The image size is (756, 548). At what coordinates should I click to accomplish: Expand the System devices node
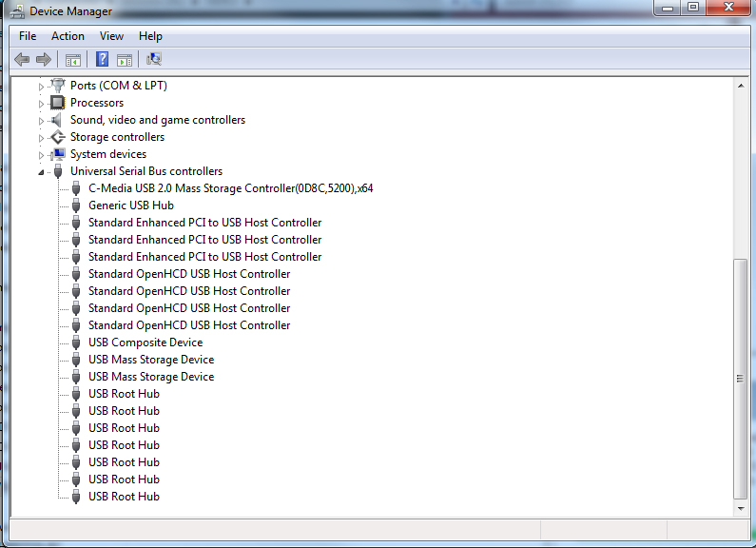tap(41, 155)
